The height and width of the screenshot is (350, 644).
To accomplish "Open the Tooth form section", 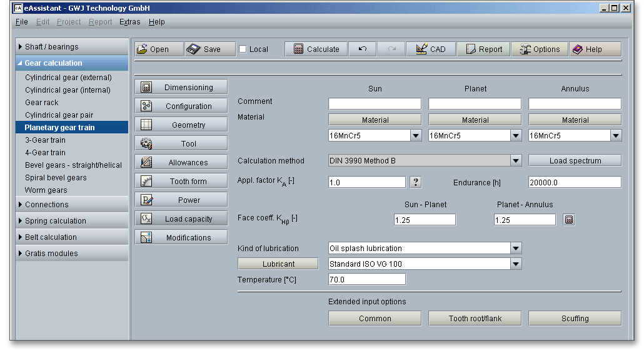I will 181,182.
